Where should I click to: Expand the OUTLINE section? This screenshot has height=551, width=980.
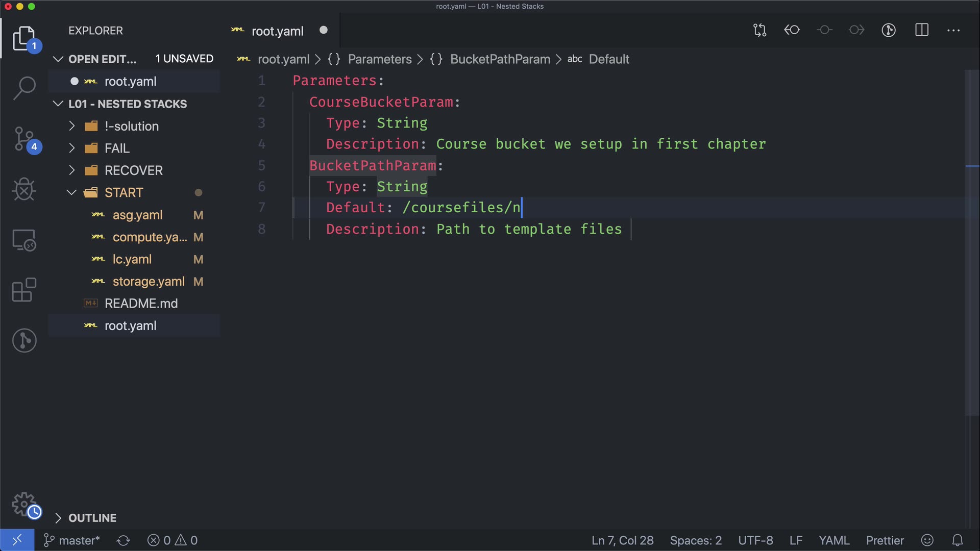pyautogui.click(x=92, y=518)
